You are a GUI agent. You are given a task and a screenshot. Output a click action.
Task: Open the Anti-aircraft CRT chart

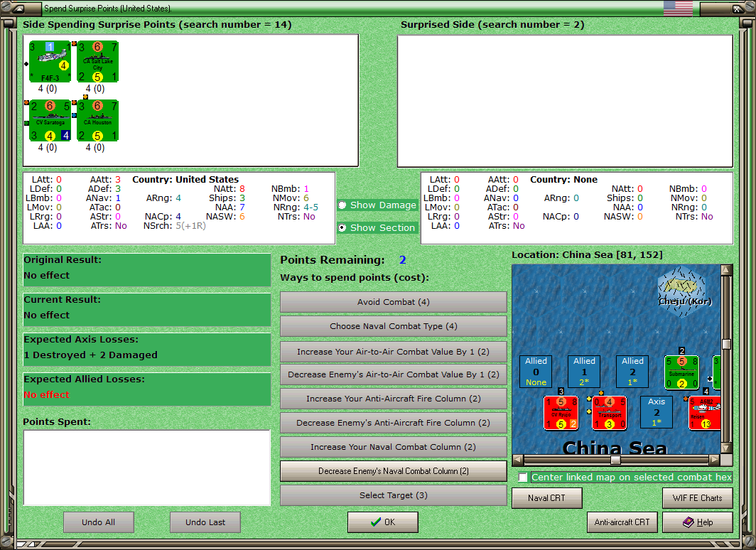622,522
